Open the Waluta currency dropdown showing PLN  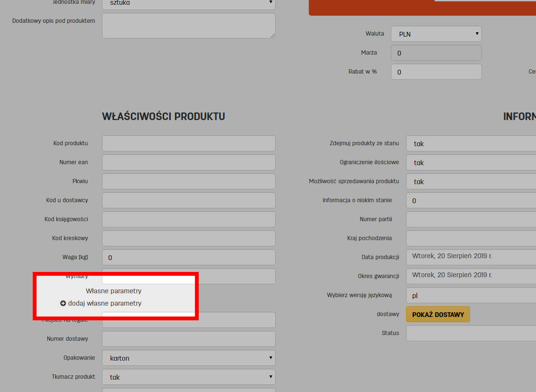pos(435,34)
